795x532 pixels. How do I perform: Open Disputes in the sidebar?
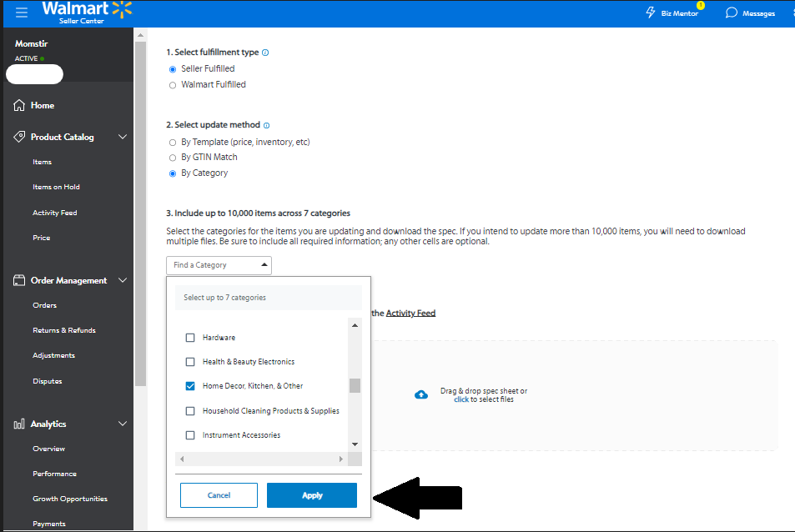click(x=48, y=381)
